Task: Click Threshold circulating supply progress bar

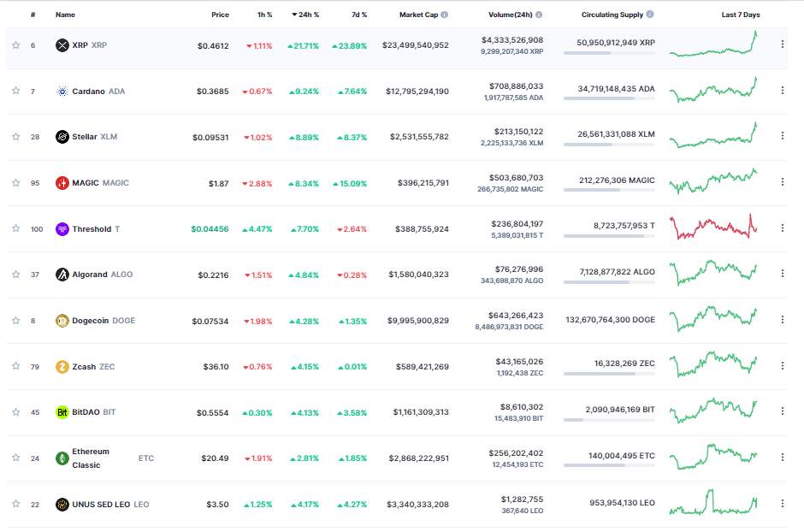Action: coord(609,236)
